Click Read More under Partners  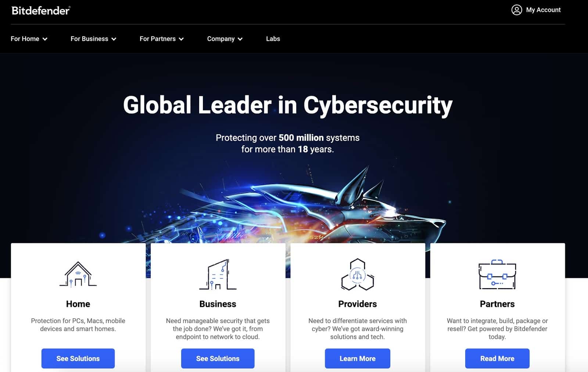[x=497, y=358]
